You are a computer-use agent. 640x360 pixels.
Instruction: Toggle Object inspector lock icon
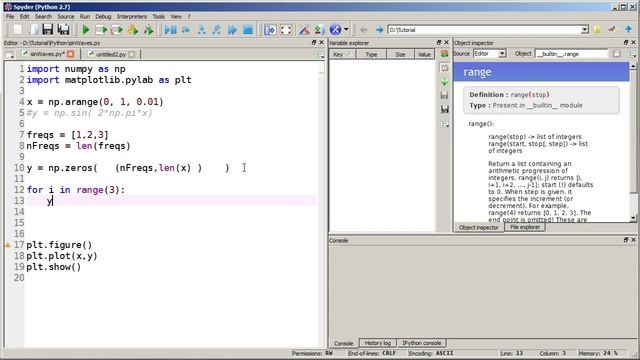point(616,54)
